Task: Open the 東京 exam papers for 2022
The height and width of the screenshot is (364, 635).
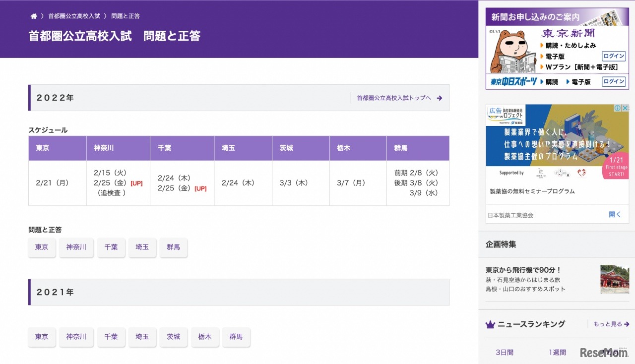Action: [42, 247]
